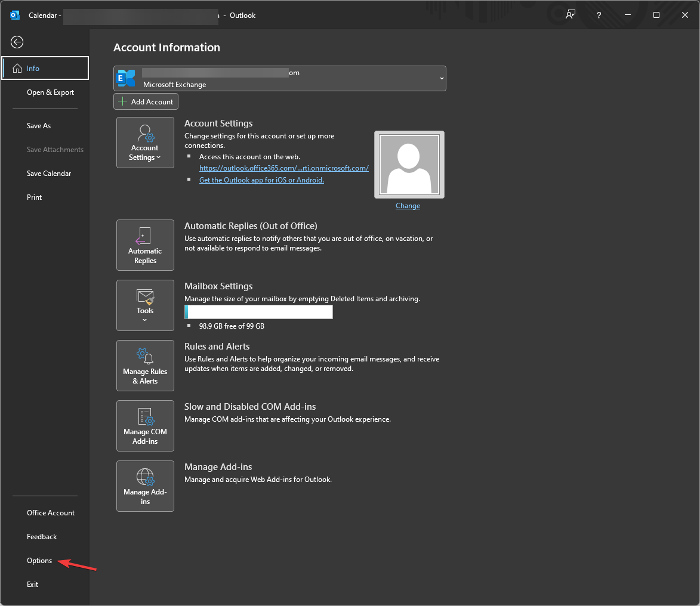Open the Options menu item
This screenshot has width=700, height=606.
[x=39, y=561]
